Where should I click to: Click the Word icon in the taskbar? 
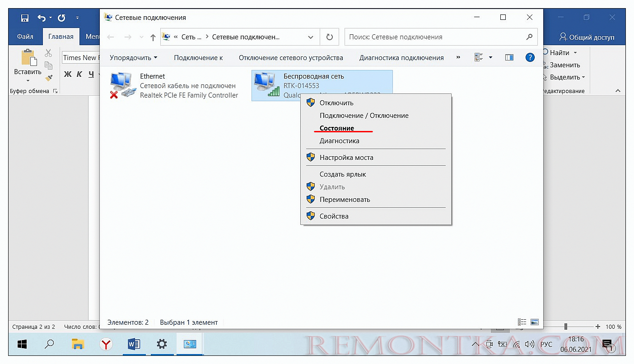(134, 345)
